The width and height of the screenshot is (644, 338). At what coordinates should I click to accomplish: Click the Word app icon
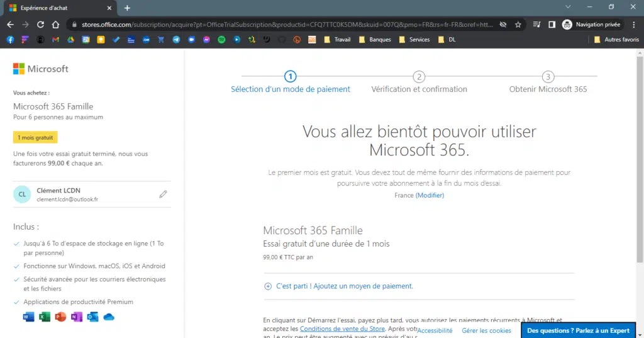(28, 317)
